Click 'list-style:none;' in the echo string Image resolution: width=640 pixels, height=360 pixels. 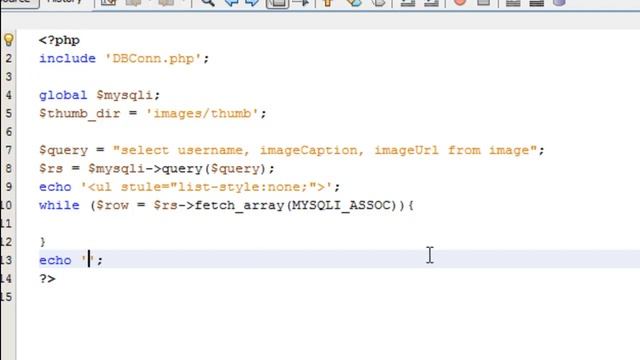(243, 187)
